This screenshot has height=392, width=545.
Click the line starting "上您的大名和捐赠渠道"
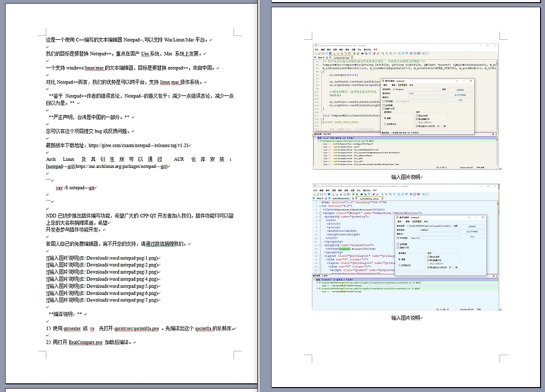pos(77,222)
